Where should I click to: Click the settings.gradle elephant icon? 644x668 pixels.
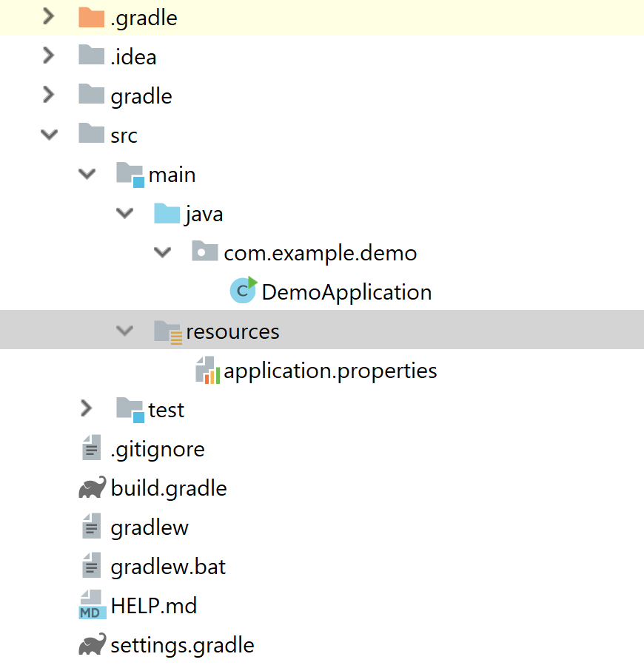[x=92, y=645]
